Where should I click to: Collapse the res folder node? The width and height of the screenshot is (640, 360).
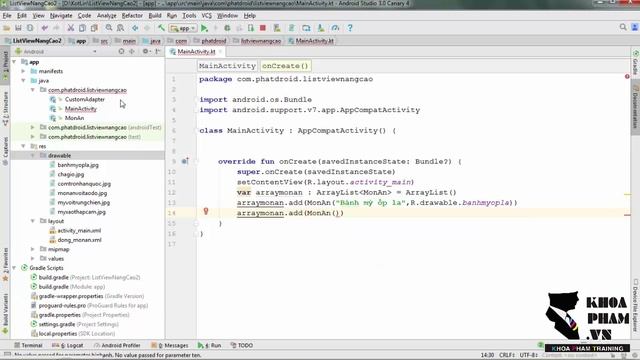(x=24, y=146)
